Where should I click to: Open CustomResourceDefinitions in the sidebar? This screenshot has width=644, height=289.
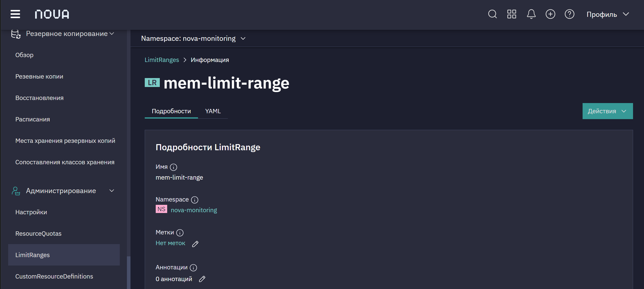54,277
